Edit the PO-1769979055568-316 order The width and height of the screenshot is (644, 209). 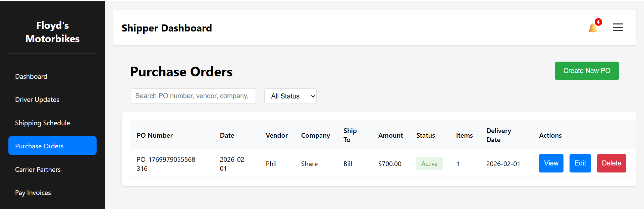click(x=580, y=163)
